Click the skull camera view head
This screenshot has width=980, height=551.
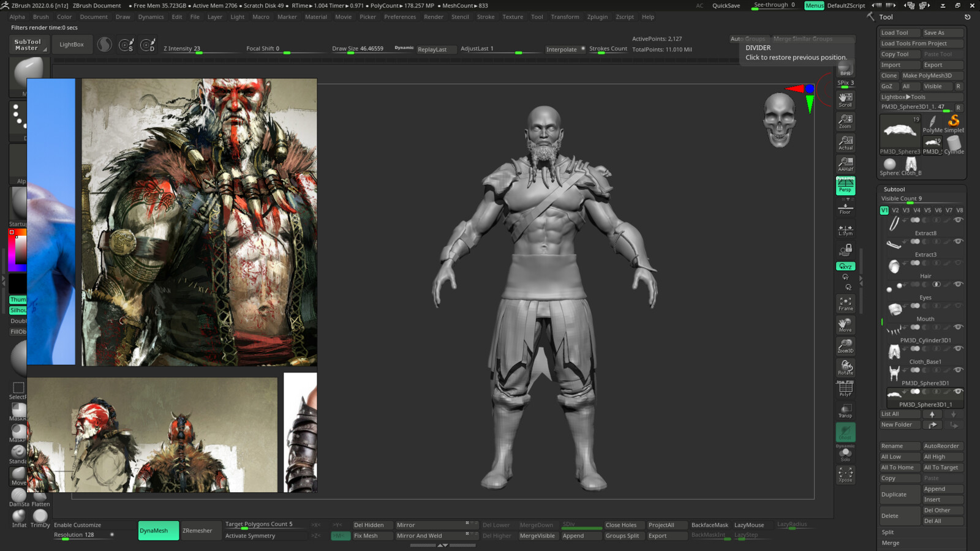pyautogui.click(x=780, y=120)
